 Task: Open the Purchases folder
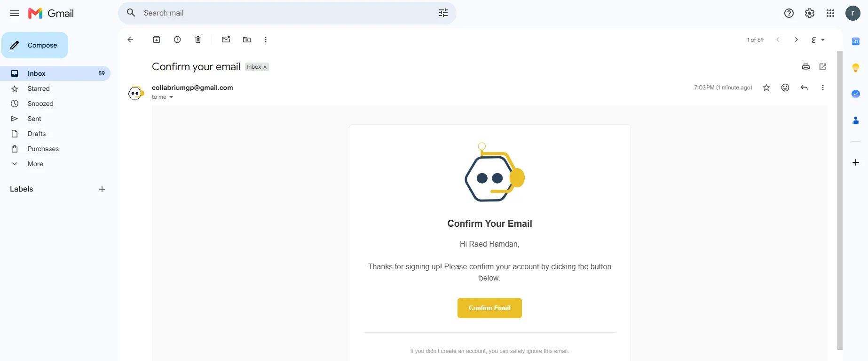55,149
